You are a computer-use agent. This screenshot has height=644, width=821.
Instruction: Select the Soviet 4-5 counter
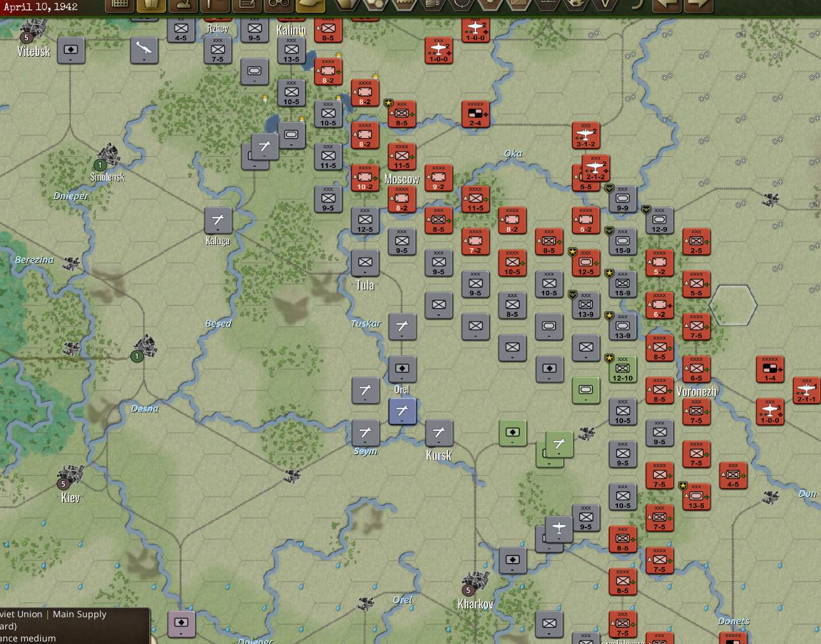[x=733, y=475]
